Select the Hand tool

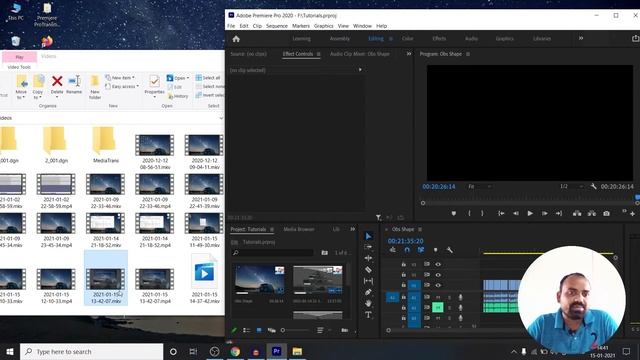pos(368,303)
